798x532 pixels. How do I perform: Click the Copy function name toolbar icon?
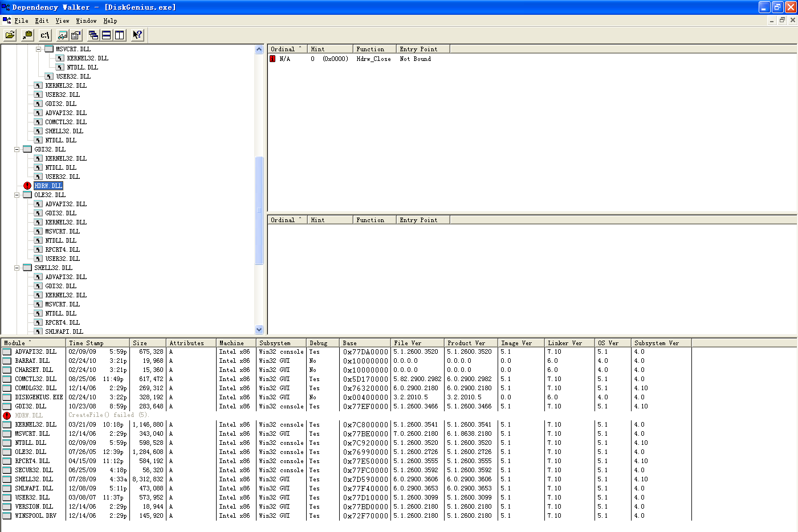click(27, 35)
